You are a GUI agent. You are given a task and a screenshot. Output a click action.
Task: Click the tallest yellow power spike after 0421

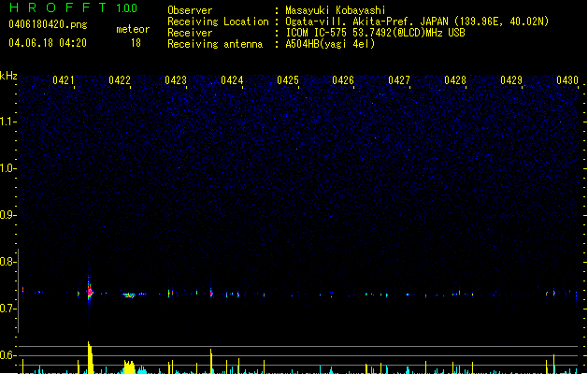point(90,357)
